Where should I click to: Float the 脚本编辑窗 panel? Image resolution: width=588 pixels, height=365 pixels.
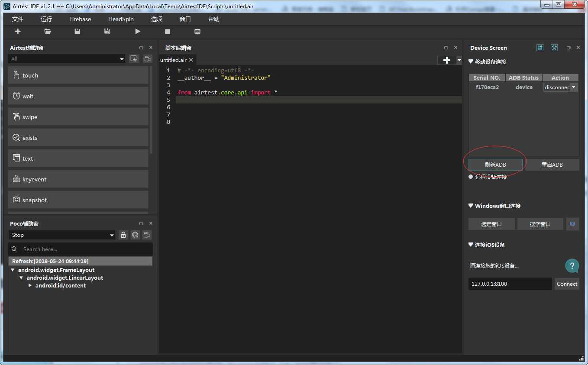(x=446, y=48)
